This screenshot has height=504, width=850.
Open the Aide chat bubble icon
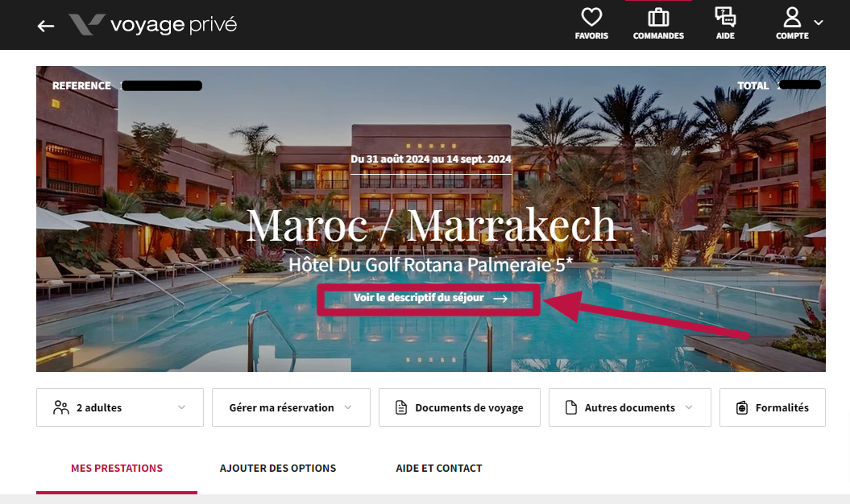(725, 17)
